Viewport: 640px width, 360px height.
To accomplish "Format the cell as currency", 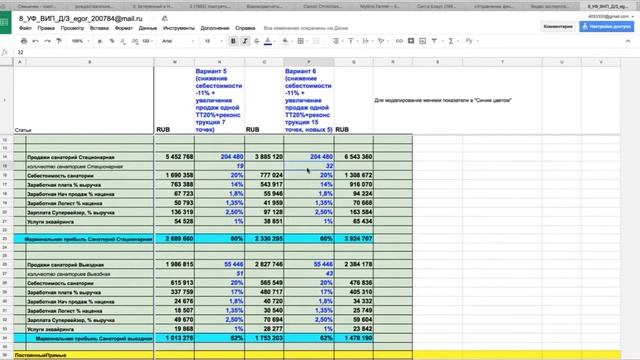I will tap(100, 41).
